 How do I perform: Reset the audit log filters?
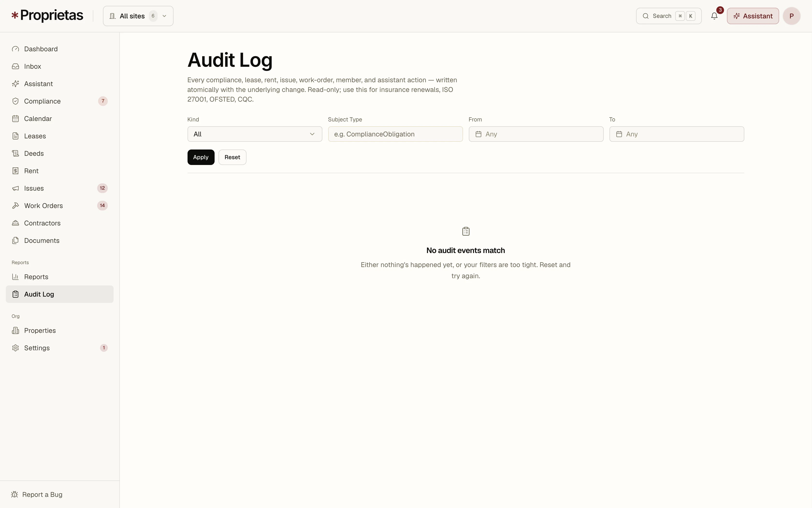232,157
